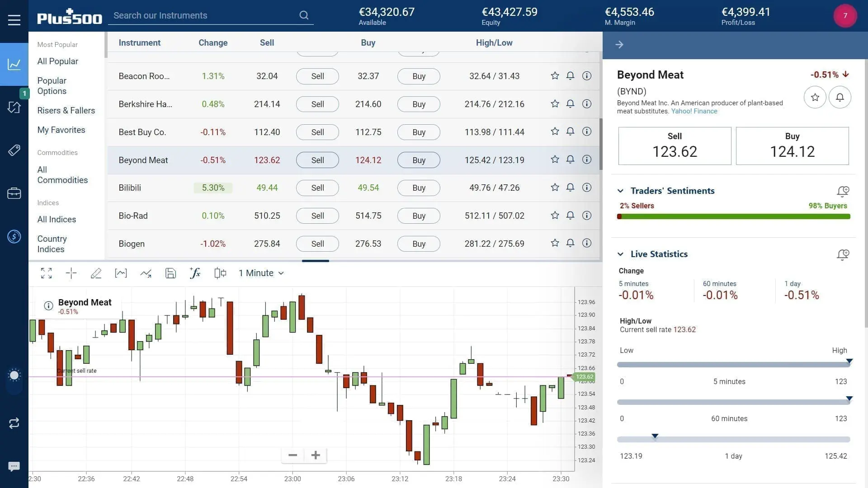Screen dimensions: 868x488
Task: Set alert icon in Traders' Sentiments header
Action: tap(843, 191)
